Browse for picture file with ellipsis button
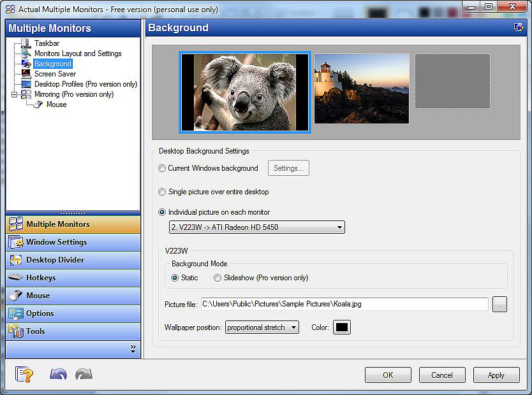 pyautogui.click(x=499, y=305)
